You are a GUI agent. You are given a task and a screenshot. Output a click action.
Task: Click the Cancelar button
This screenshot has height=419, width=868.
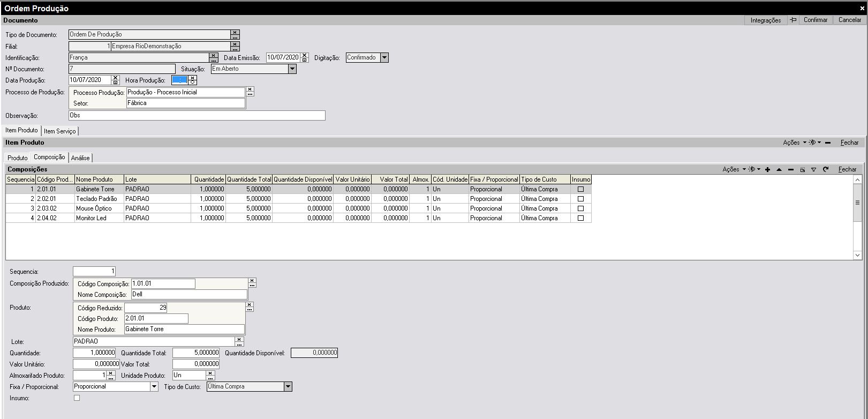coord(849,20)
